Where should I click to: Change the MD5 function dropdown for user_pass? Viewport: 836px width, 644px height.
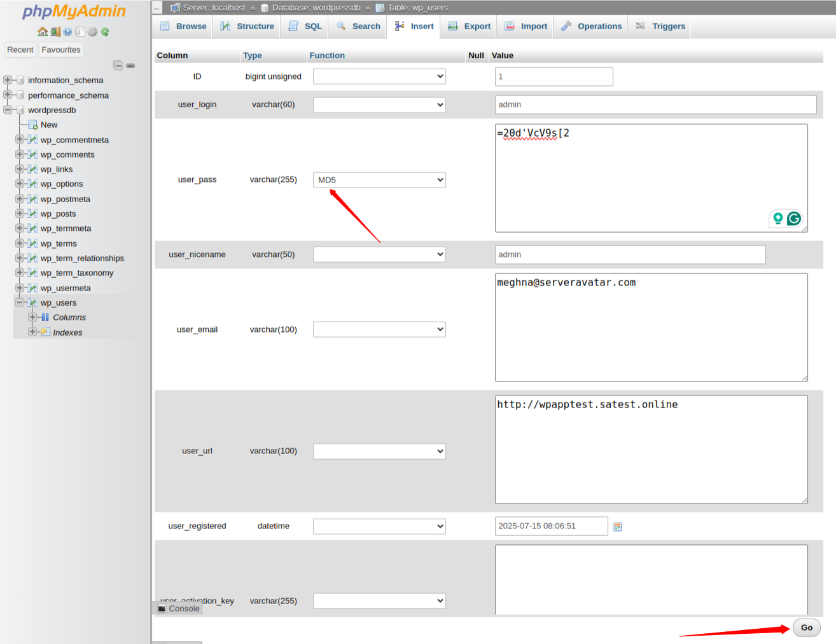click(379, 180)
